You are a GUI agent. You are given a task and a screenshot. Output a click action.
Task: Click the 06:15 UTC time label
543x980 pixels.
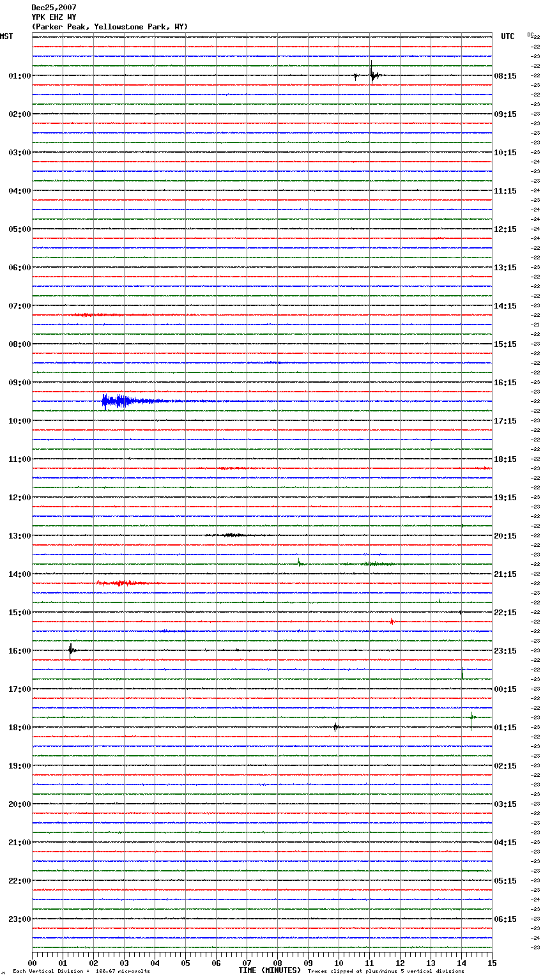505,919
